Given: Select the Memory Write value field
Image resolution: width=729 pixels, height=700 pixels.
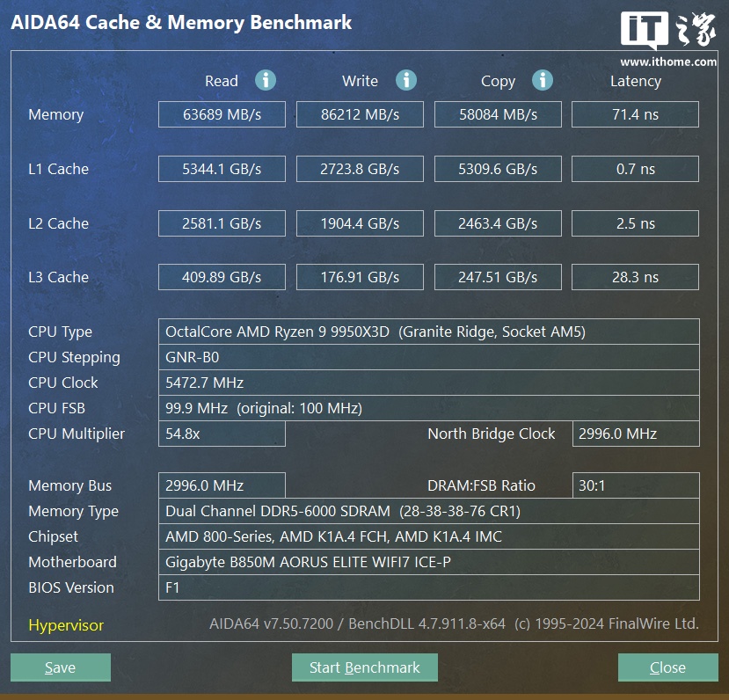Looking at the screenshot, I should click(x=360, y=114).
